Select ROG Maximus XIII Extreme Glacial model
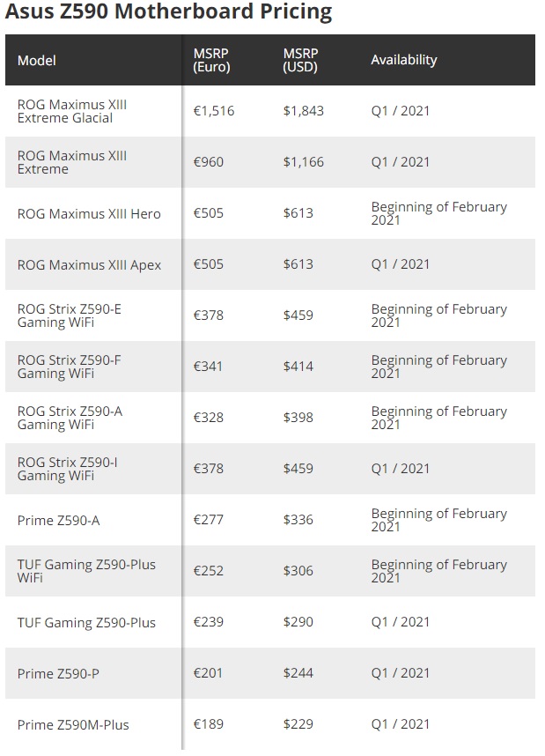Viewport: 545px width, 756px height. tap(72, 111)
